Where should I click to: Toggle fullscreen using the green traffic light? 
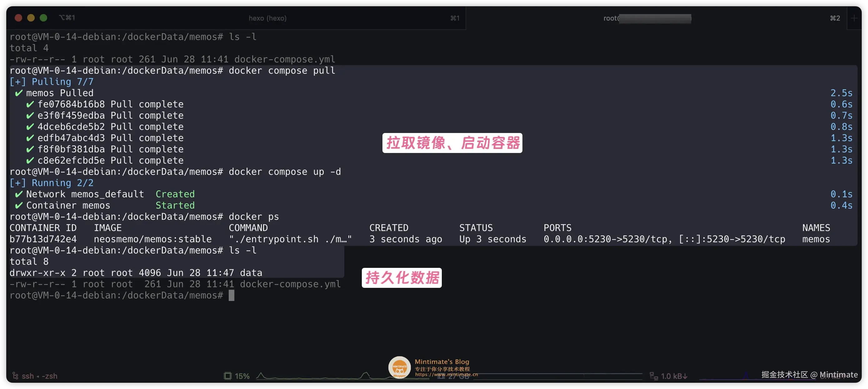point(43,17)
